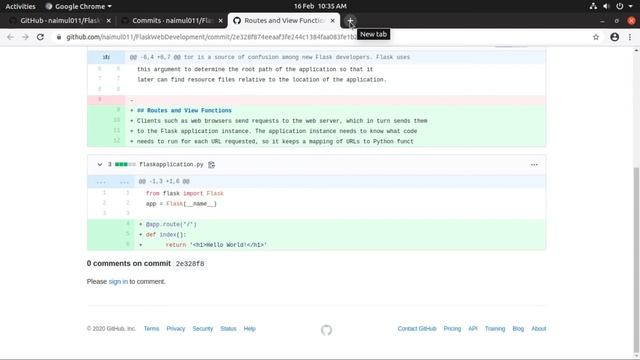The image size is (640, 360).
Task: Click the added line '@app.route('/')'
Action: coord(171,224)
